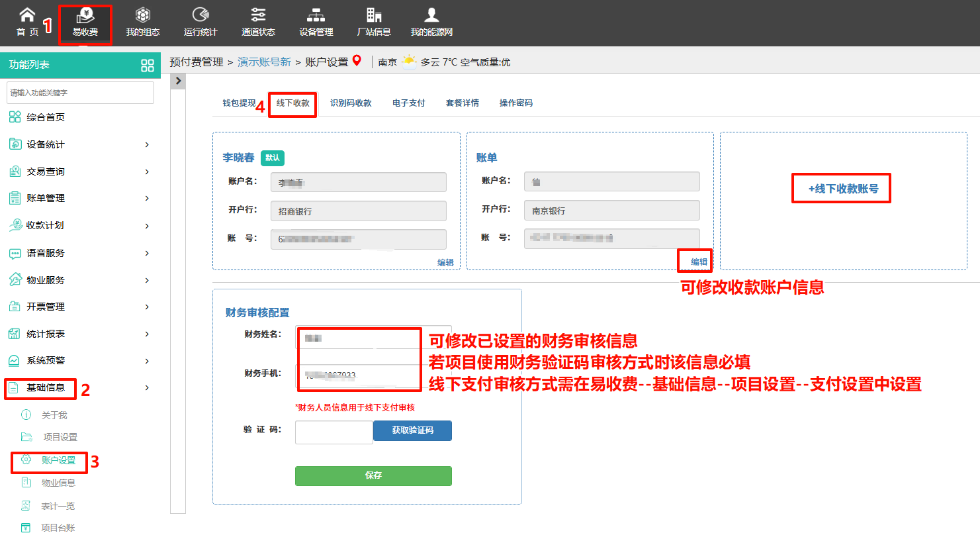Open 运行统计 statistics icon
The height and width of the screenshot is (545, 980).
point(200,15)
